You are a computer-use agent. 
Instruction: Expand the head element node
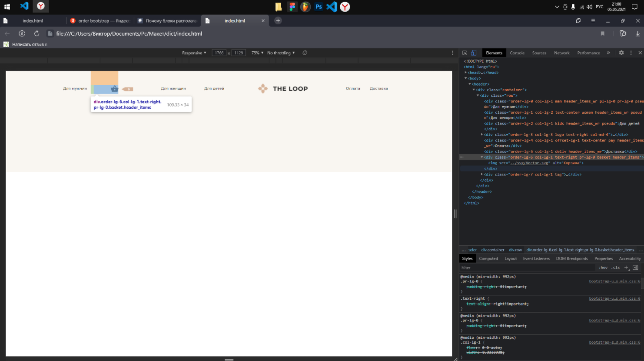tap(465, 73)
